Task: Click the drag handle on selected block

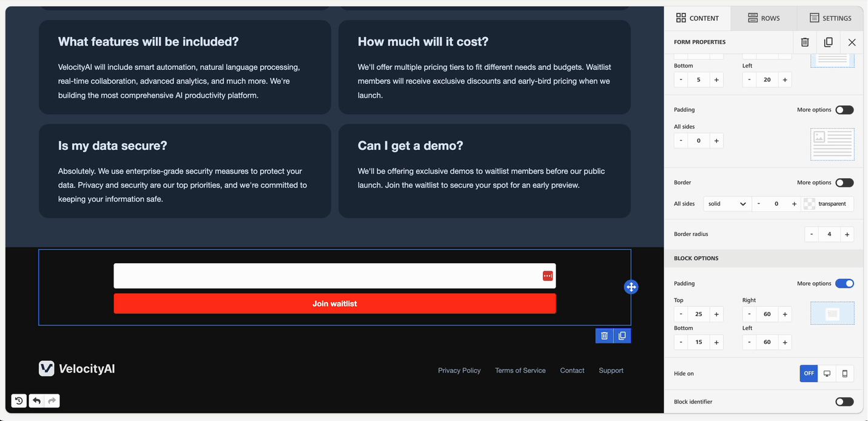Action: pyautogui.click(x=631, y=287)
